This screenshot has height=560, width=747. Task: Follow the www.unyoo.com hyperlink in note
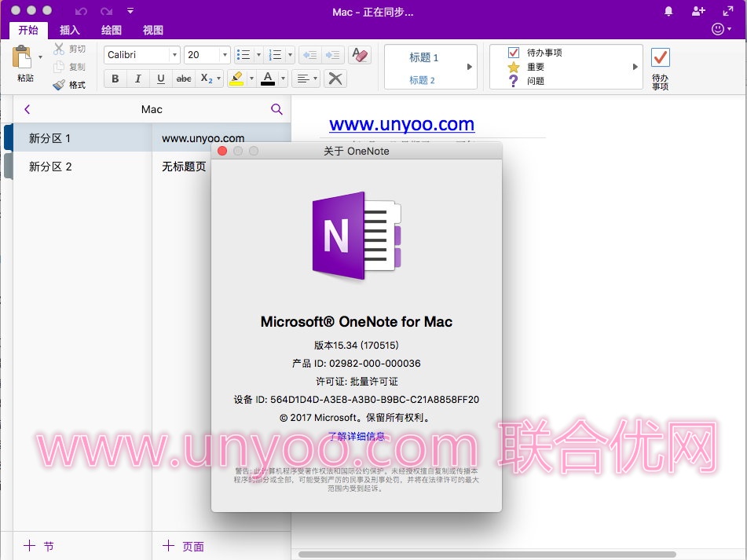point(401,124)
